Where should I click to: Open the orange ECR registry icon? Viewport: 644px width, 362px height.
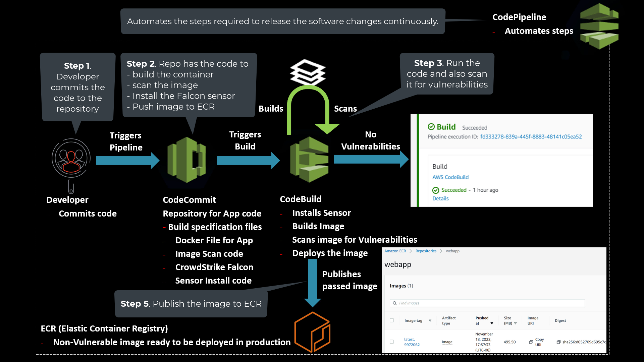pyautogui.click(x=313, y=332)
